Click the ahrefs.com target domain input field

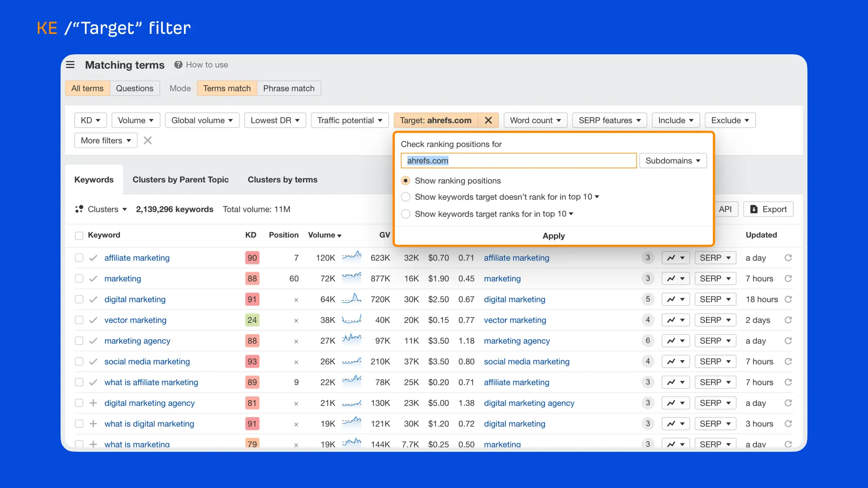pos(518,161)
